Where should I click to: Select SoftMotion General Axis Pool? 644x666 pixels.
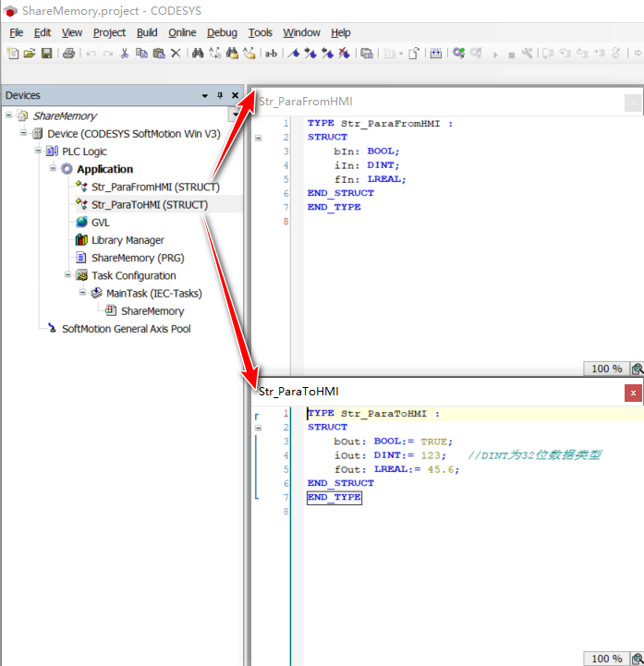pyautogui.click(x=127, y=329)
